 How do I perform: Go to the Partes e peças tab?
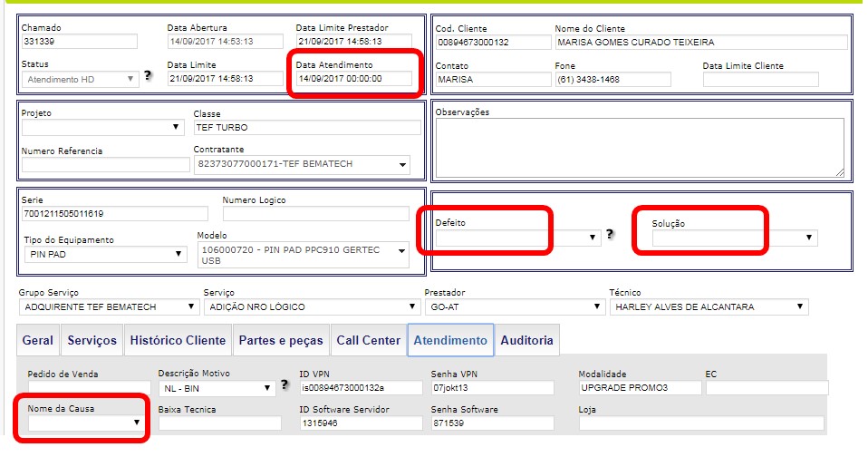[x=280, y=340]
